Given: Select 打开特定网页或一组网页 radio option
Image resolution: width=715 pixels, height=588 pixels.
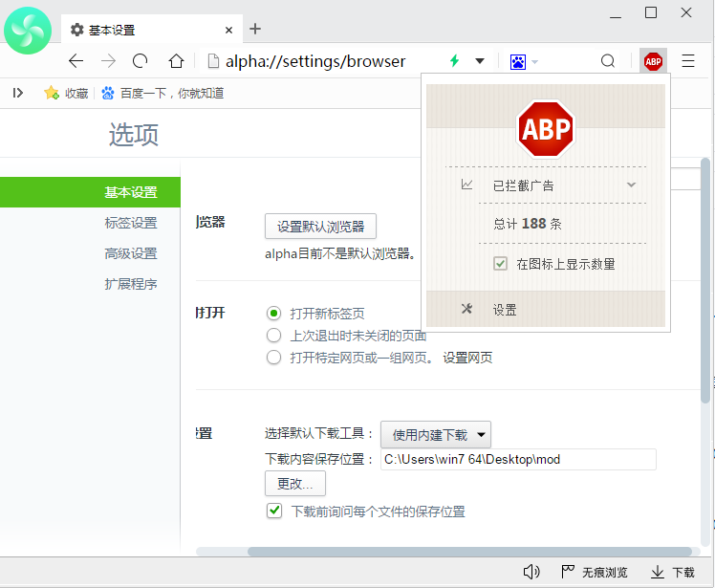Looking at the screenshot, I should [x=273, y=358].
